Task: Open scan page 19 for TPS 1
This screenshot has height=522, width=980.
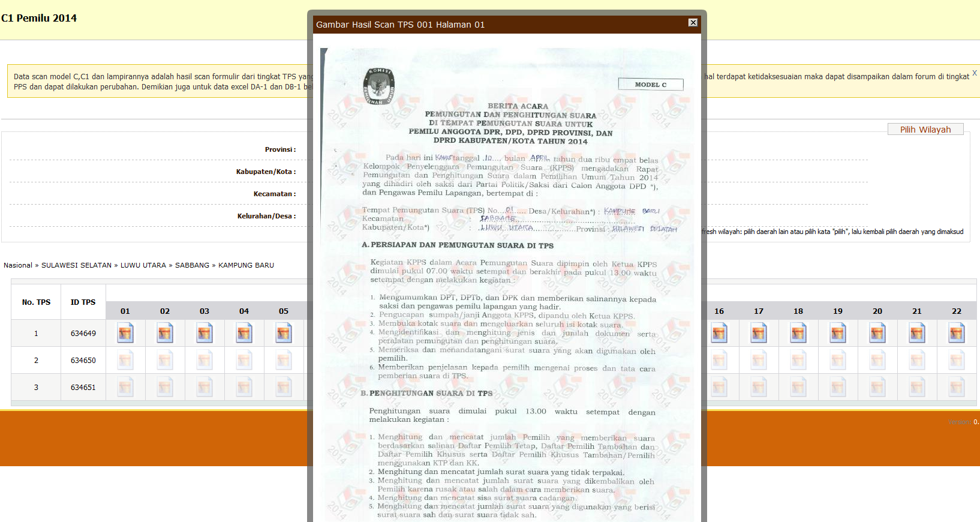Action: pyautogui.click(x=838, y=333)
